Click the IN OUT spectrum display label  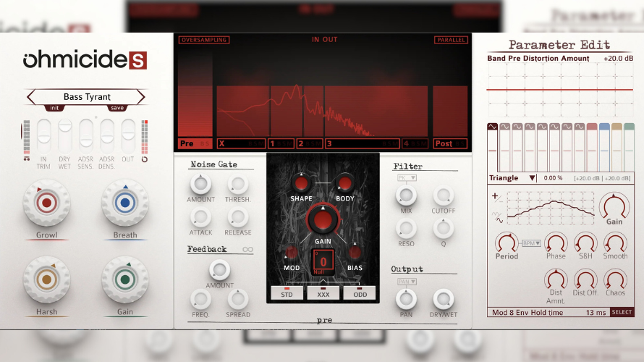(324, 39)
